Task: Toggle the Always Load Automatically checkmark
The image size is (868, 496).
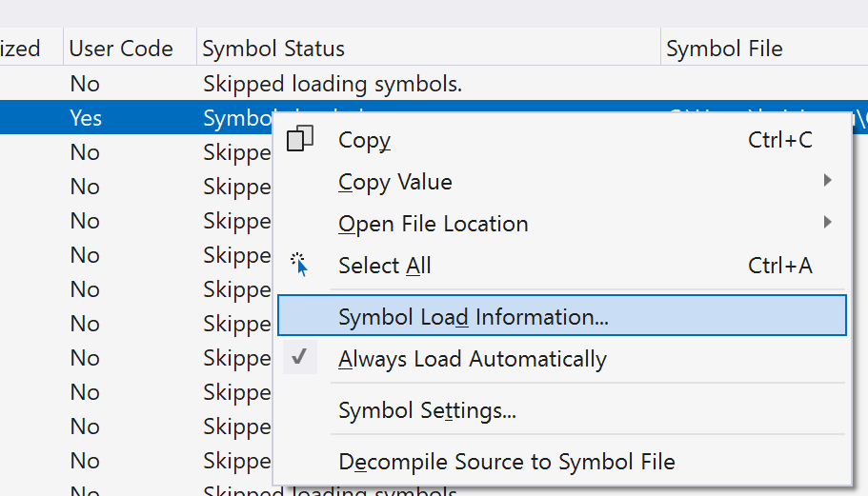Action: (x=300, y=358)
